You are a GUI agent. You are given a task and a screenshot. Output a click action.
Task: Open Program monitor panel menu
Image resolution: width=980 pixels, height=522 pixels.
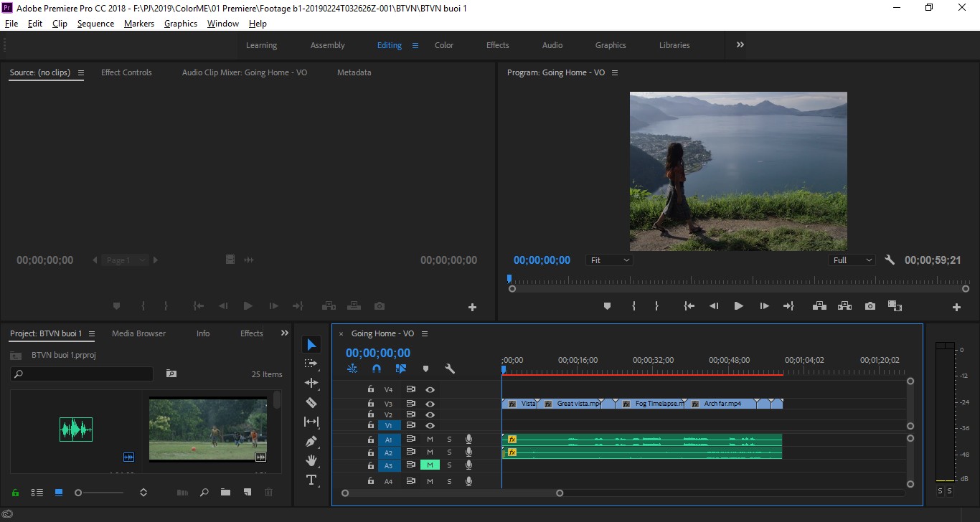tap(615, 72)
